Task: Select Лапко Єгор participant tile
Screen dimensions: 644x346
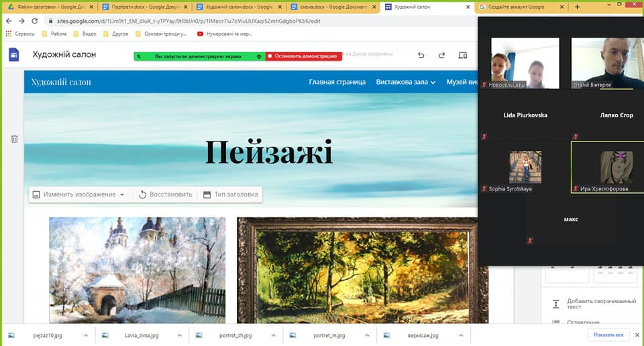Action: pyautogui.click(x=608, y=115)
